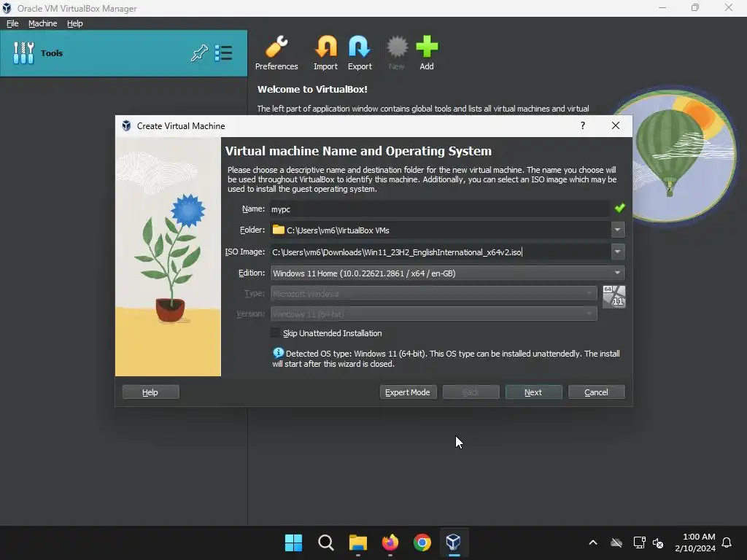The image size is (747, 560).
Task: Open the Help menu in the menu bar
Action: pyautogui.click(x=75, y=23)
